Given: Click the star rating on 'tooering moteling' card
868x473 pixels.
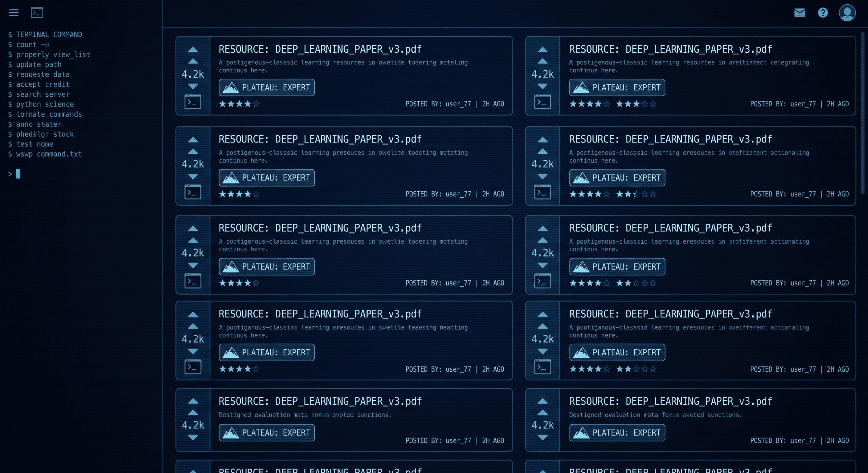Looking at the screenshot, I should (x=239, y=104).
